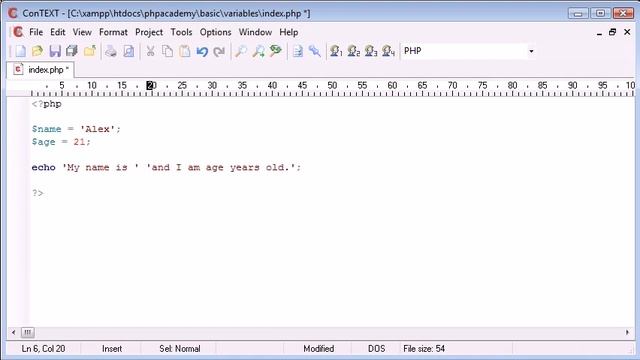The height and width of the screenshot is (360, 640).
Task: Click the horizontal scrollbar thumb
Action: [27, 333]
